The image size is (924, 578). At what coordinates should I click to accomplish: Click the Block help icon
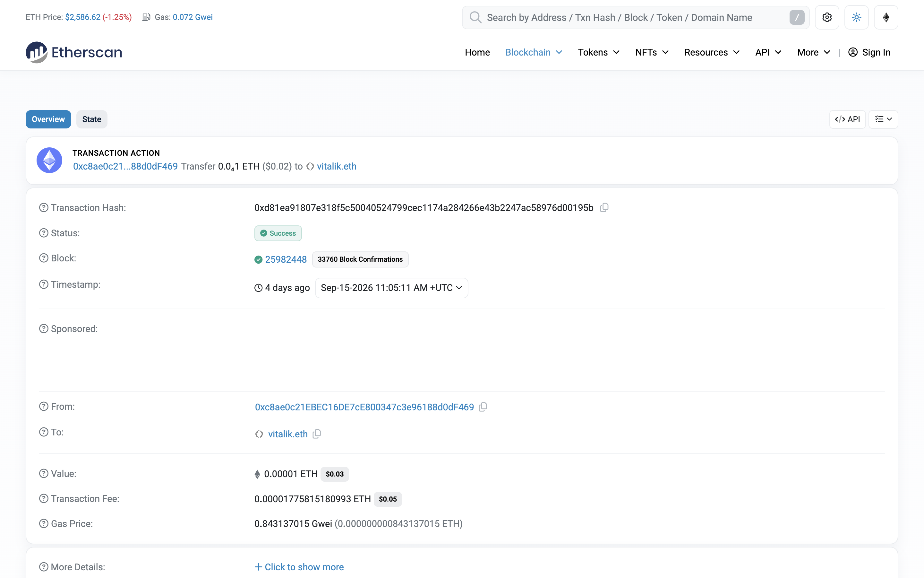click(x=44, y=258)
